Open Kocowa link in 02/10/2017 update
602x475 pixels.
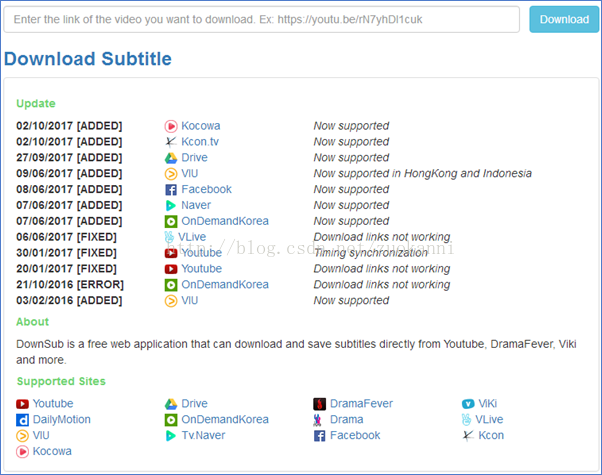tap(200, 126)
